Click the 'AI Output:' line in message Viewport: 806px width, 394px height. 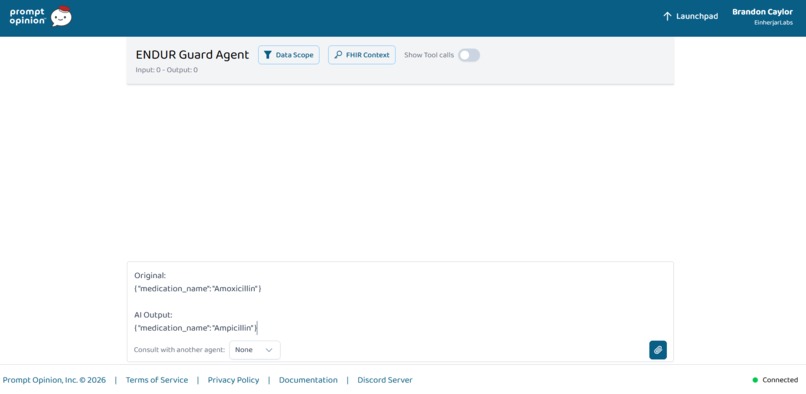154,315
